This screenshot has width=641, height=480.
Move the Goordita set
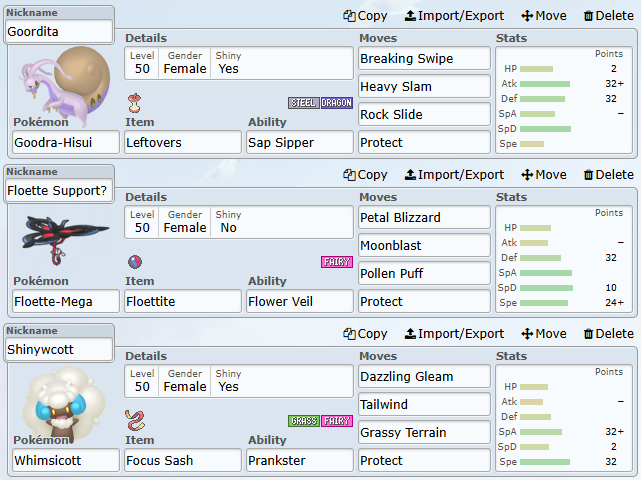[544, 16]
